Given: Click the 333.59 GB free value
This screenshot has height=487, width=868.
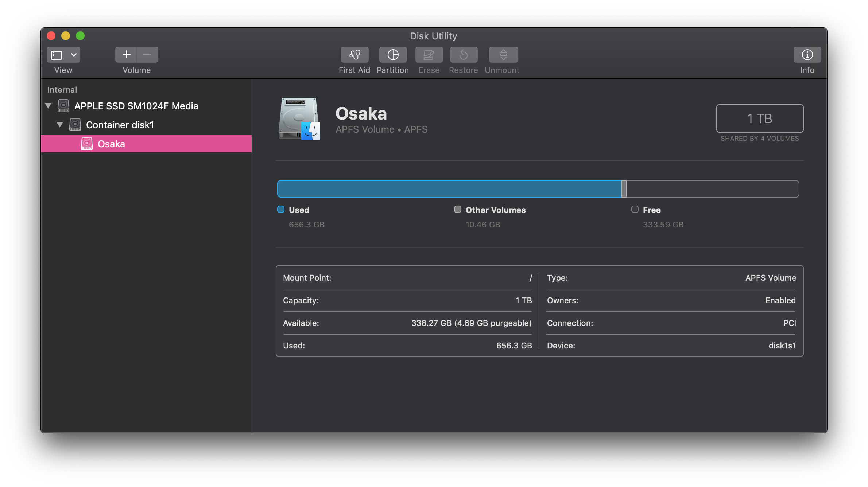Looking at the screenshot, I should [x=663, y=225].
